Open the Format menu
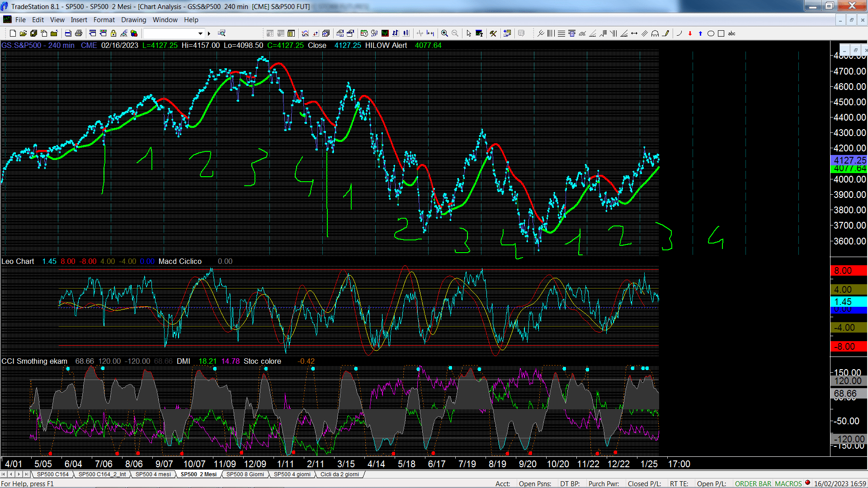 tap(104, 20)
